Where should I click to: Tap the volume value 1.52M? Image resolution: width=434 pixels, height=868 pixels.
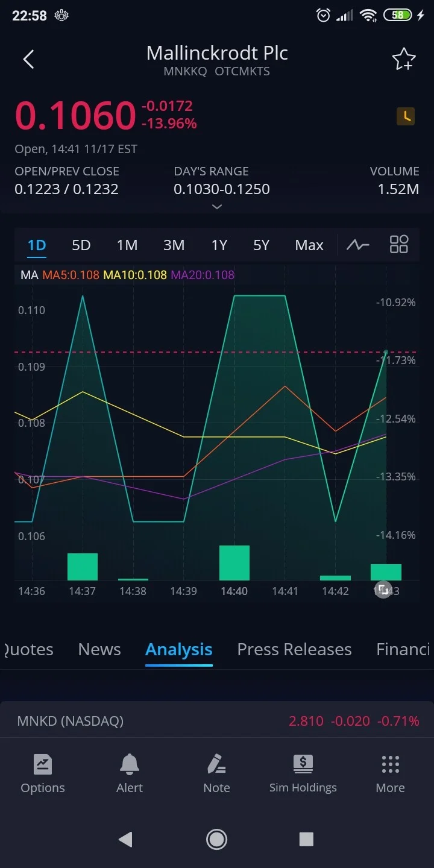coord(398,189)
